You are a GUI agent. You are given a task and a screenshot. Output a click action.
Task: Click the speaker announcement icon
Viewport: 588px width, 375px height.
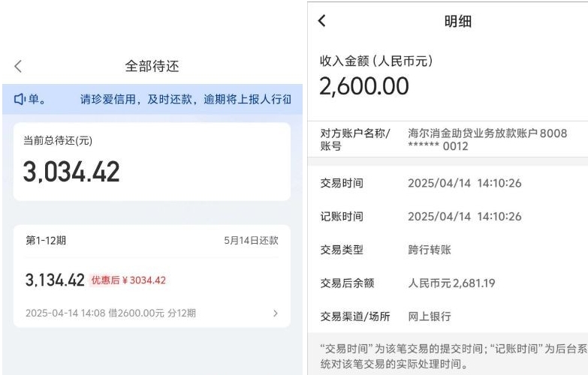coord(20,100)
